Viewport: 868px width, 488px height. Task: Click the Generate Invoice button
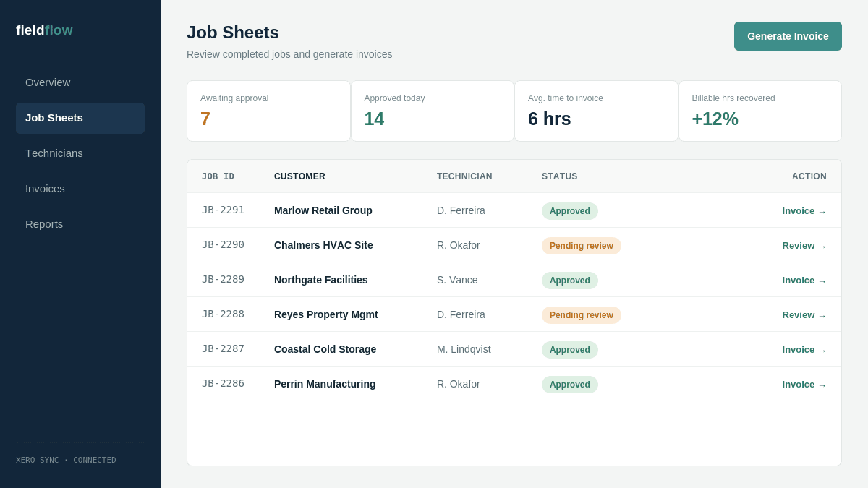coord(788,36)
